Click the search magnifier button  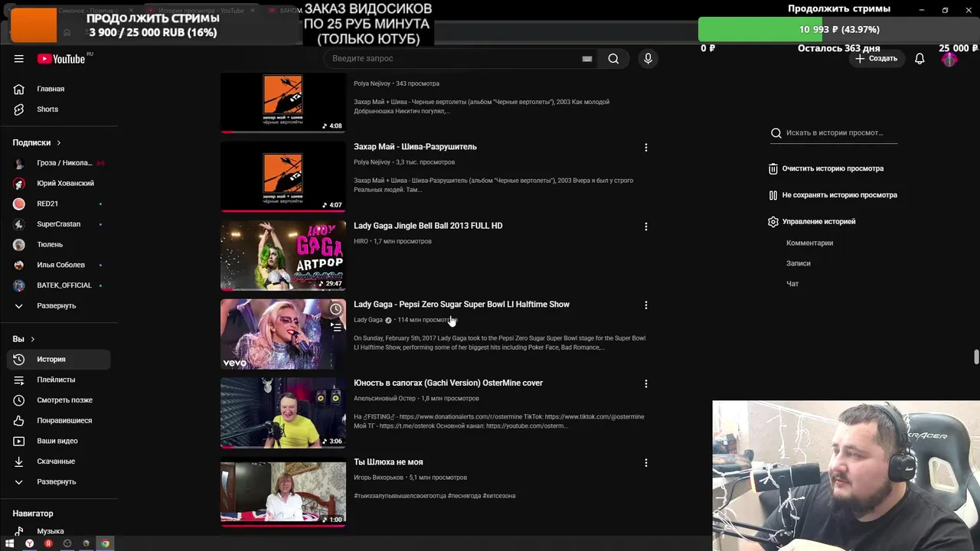[x=613, y=59]
